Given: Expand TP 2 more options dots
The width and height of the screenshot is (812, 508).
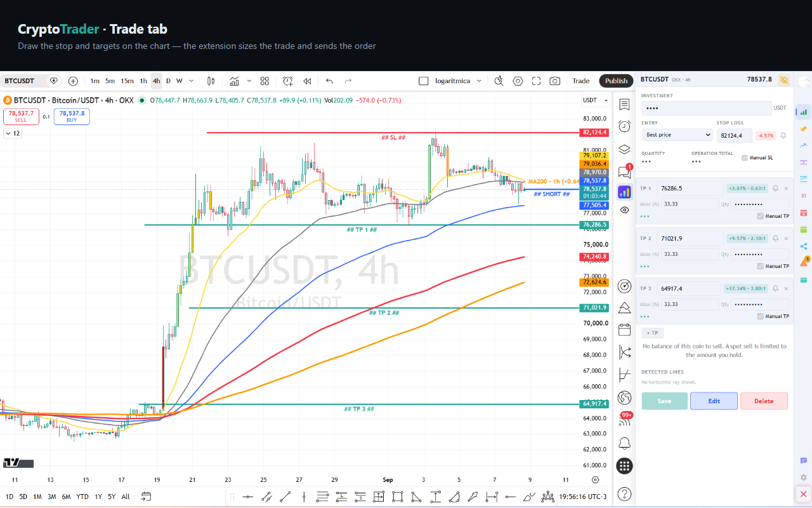Looking at the screenshot, I should [645, 266].
